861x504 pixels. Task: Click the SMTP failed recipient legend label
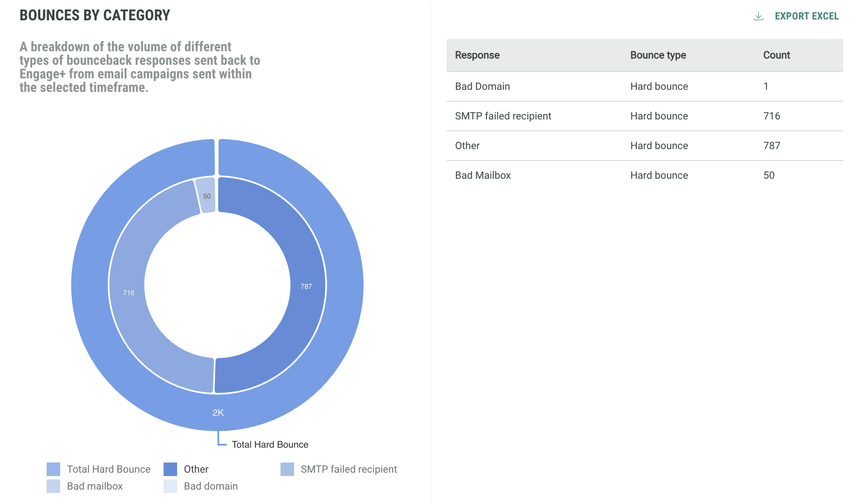[x=349, y=469]
